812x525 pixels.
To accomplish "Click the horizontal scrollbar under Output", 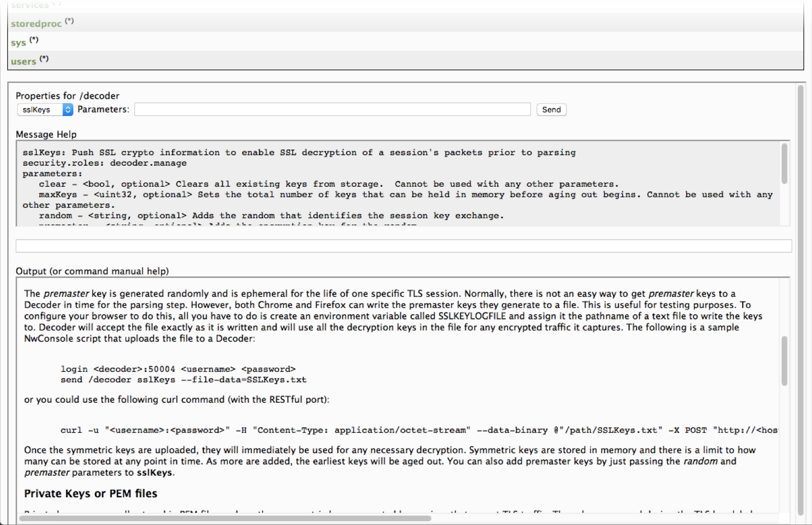I will click(x=226, y=518).
